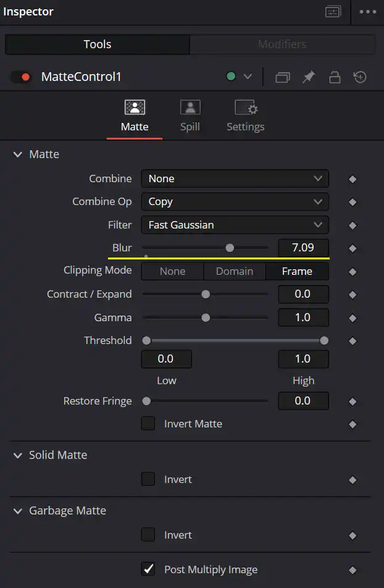Screen dimensions: 384x588
Task: Add keyframe for Combine Op
Action: click(x=353, y=202)
